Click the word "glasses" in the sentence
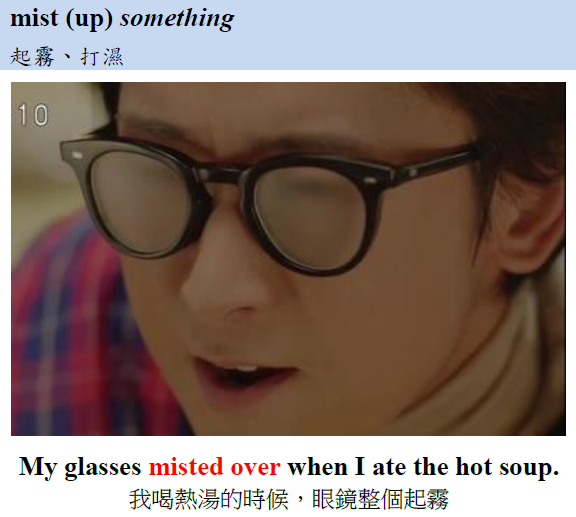 (103, 468)
